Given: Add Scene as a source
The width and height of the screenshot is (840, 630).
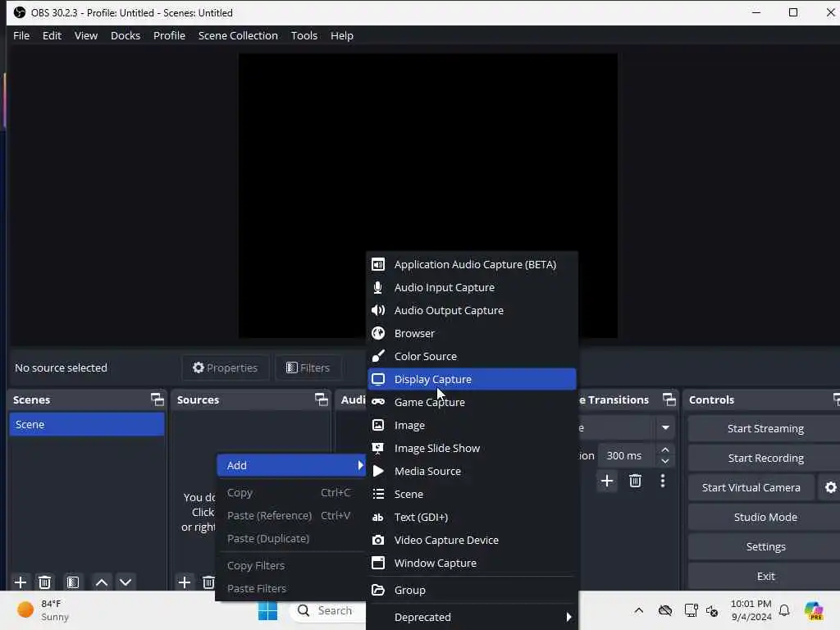Looking at the screenshot, I should (472, 494).
